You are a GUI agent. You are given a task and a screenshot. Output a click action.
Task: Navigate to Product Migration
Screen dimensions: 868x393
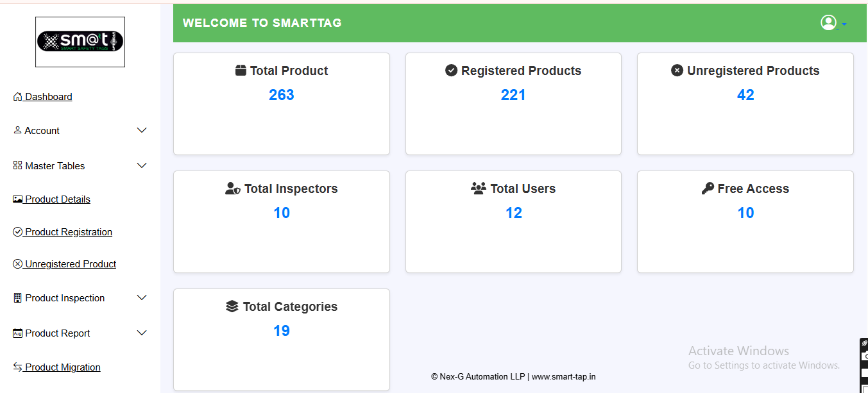62,367
